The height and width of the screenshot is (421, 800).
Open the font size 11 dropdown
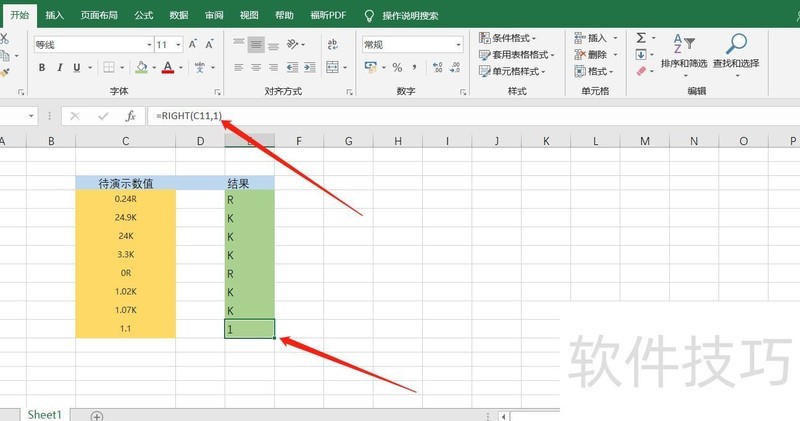[178, 45]
